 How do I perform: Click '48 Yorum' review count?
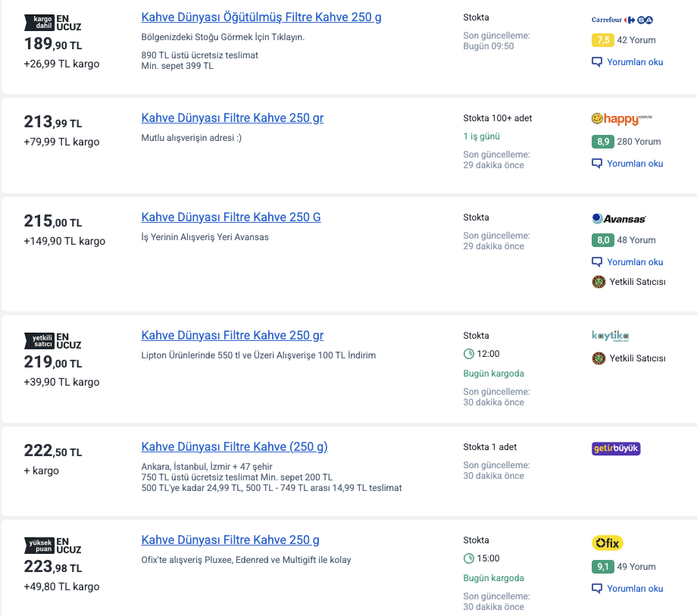(636, 240)
